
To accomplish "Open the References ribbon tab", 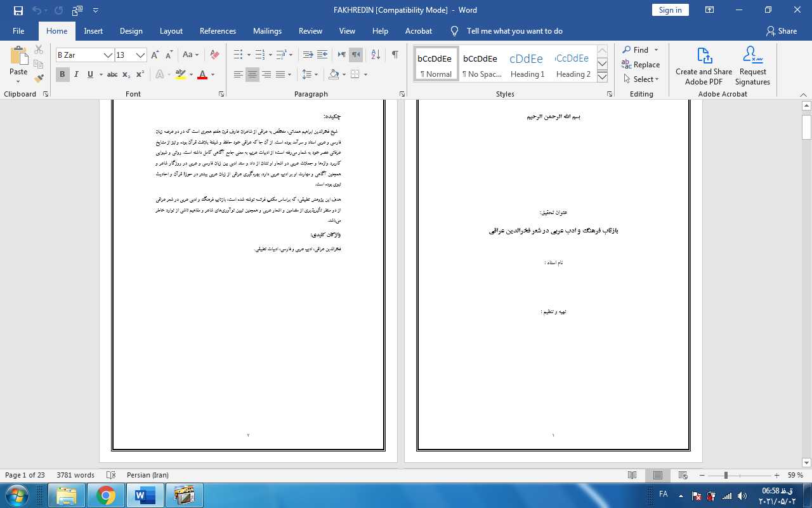I will coord(218,31).
